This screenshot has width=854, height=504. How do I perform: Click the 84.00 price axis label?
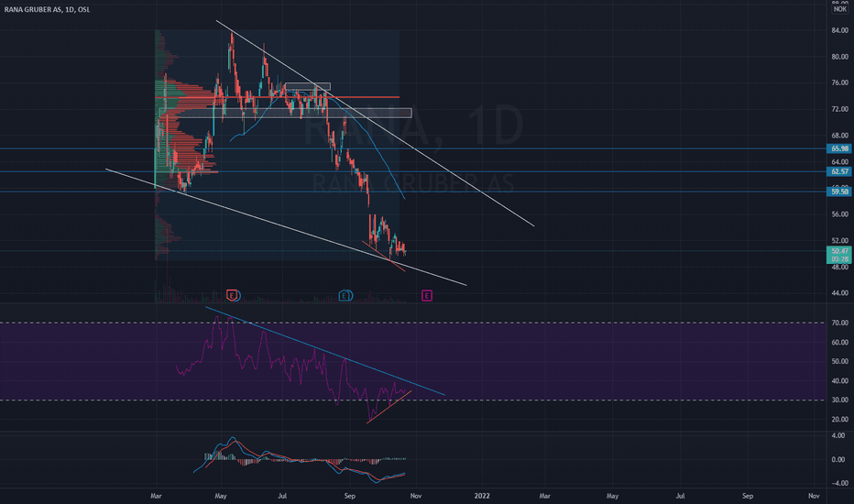[840, 30]
